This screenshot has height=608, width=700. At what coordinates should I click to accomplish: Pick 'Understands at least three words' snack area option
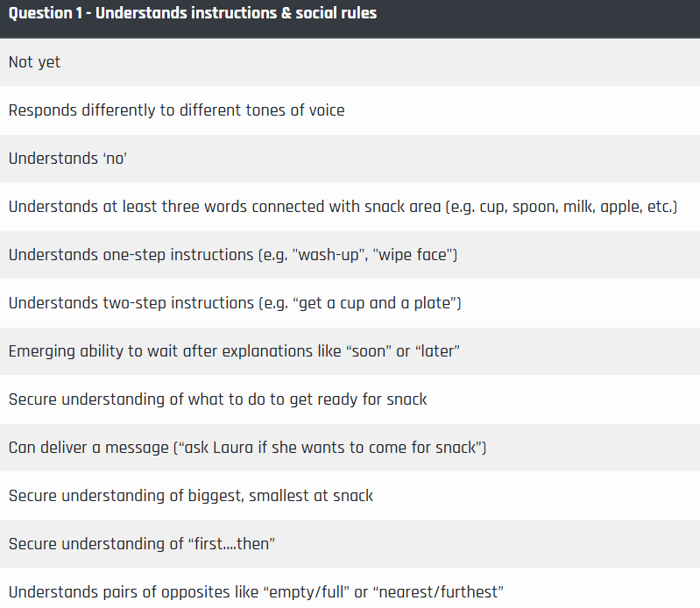point(350,207)
